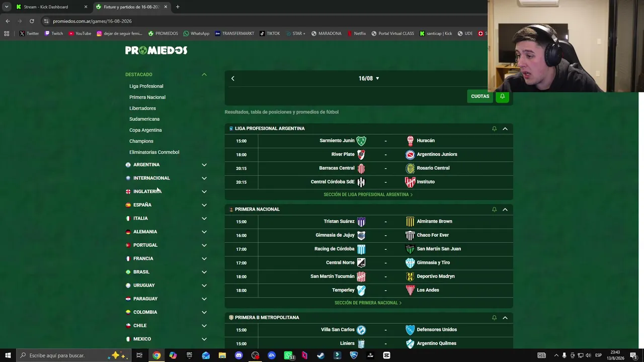Image resolution: width=644 pixels, height=362 pixels.
Task: Click the Tristan Suárez club crest
Action: pos(361,222)
